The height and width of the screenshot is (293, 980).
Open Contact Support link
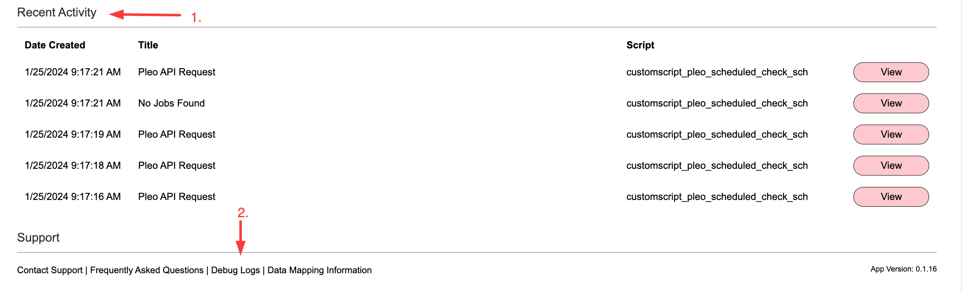click(49, 270)
